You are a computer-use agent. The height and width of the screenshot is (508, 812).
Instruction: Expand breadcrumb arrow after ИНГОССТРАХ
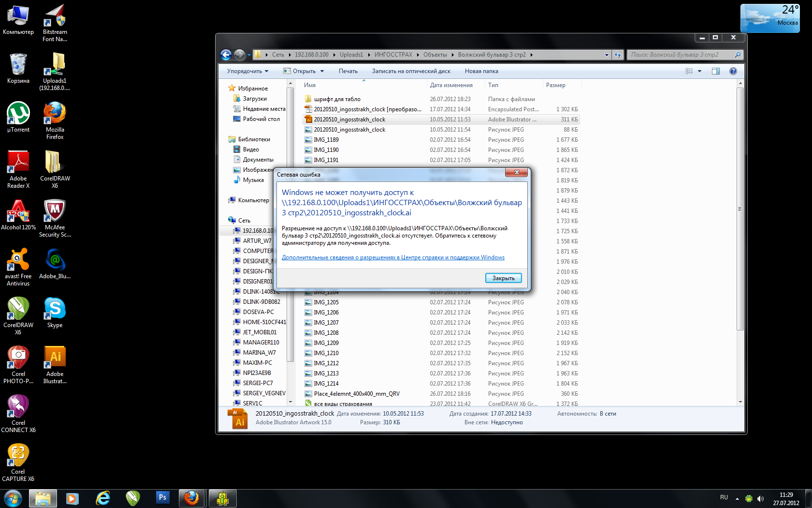coord(418,55)
